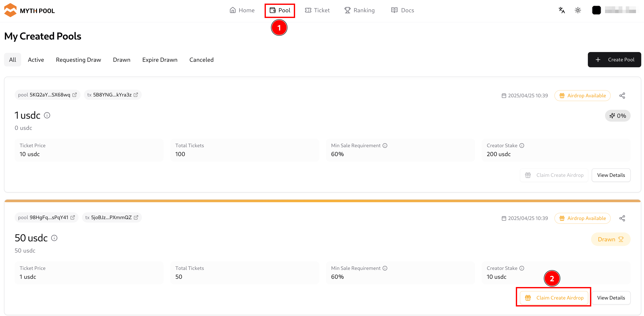The width and height of the screenshot is (644, 316).
Task: Claim Create Airdrop for 50 usdc pool
Action: pos(554,298)
